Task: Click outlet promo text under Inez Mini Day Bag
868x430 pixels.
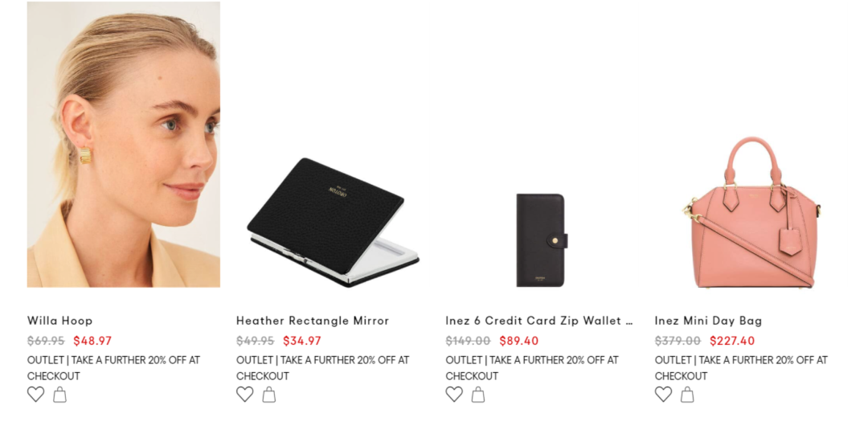Action: pyautogui.click(x=741, y=368)
